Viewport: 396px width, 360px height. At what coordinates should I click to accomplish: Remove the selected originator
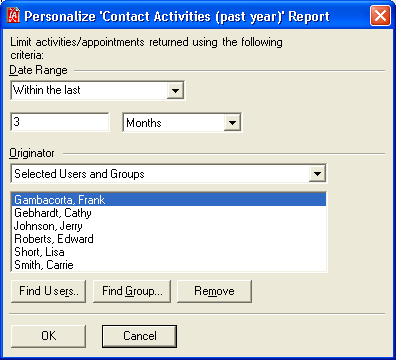point(214,291)
